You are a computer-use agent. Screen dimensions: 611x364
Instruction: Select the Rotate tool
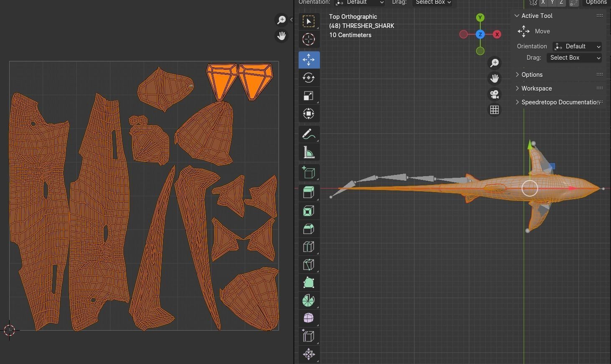pos(309,78)
